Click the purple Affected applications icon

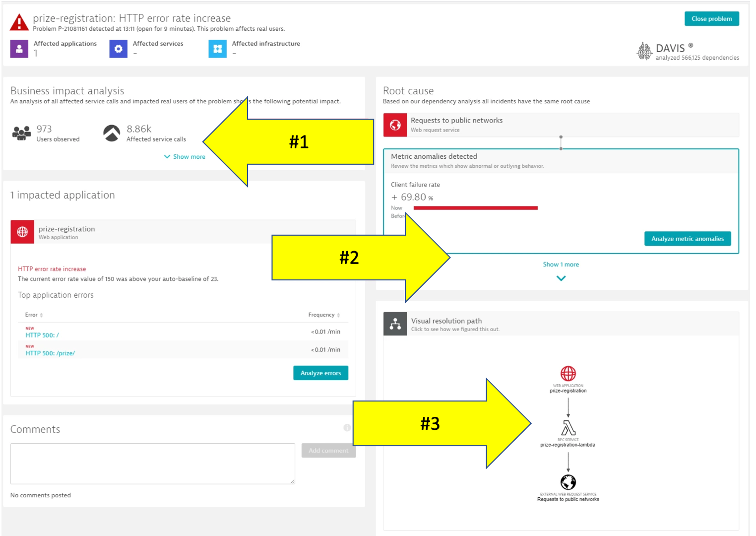pyautogui.click(x=19, y=49)
